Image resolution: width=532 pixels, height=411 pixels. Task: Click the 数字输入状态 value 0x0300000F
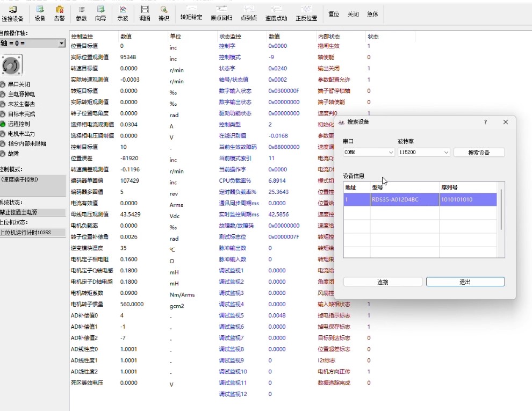click(x=284, y=91)
